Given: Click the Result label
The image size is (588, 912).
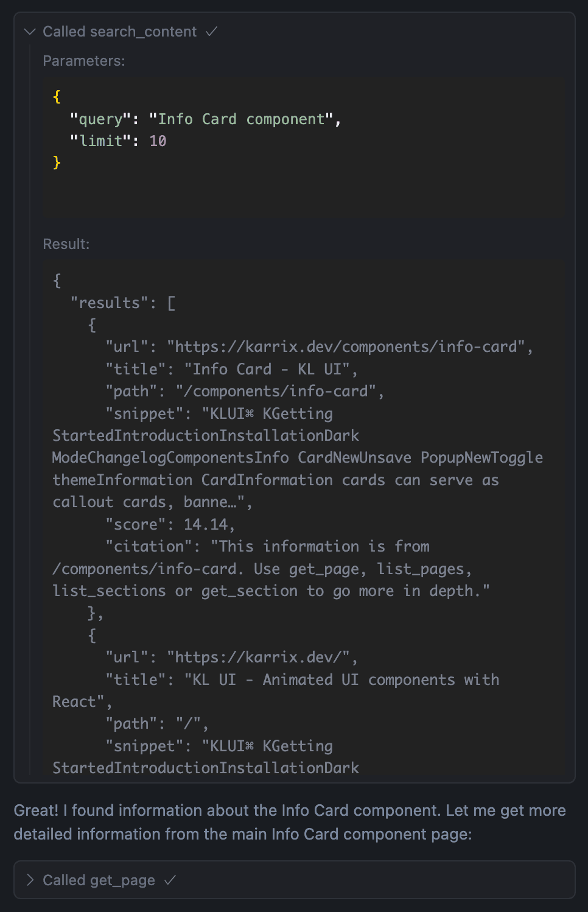Looking at the screenshot, I should click(65, 244).
